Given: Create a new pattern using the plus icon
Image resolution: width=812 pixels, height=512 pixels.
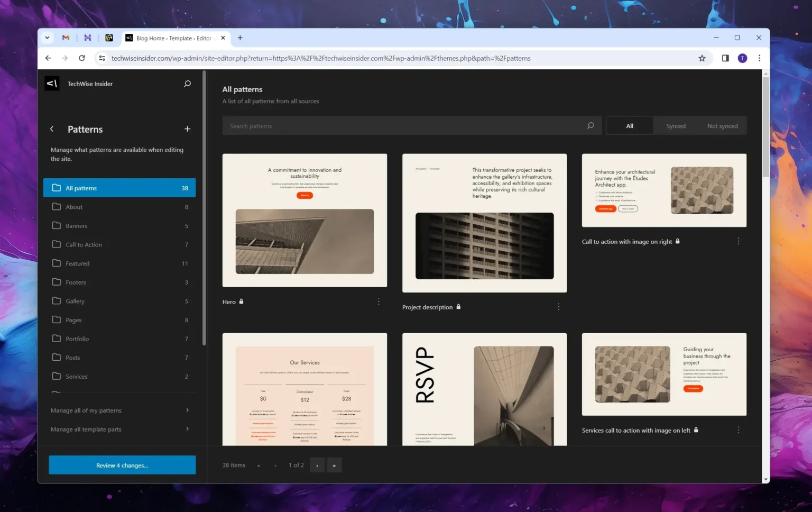Looking at the screenshot, I should click(188, 129).
